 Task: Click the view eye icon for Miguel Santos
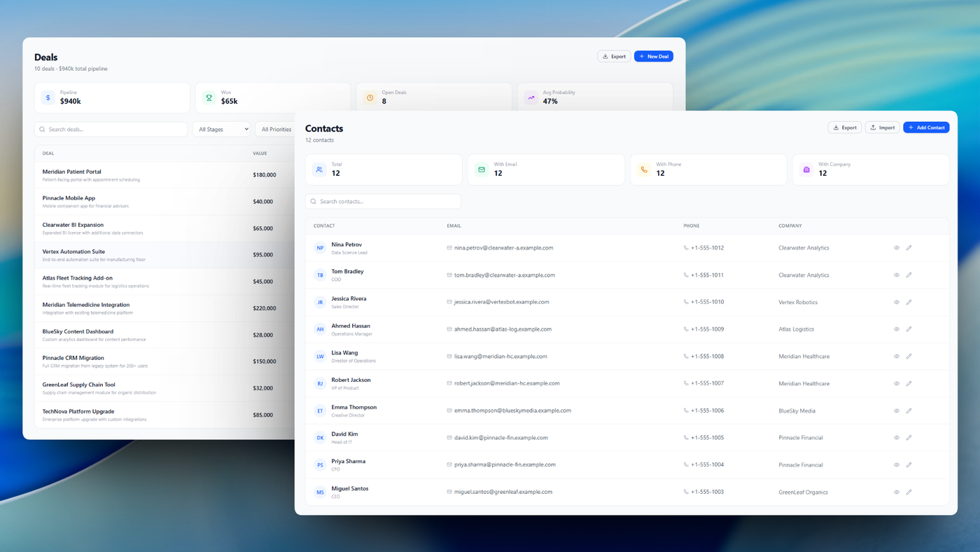[x=896, y=492]
